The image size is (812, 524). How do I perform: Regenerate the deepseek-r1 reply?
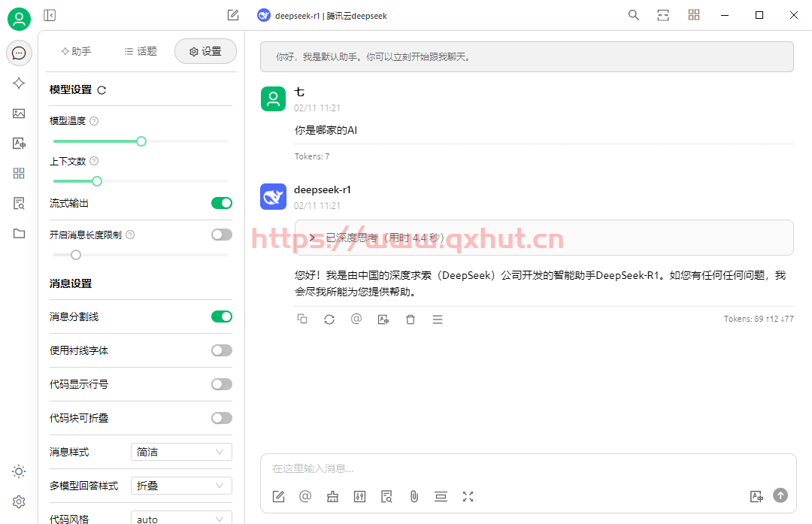[x=329, y=320]
